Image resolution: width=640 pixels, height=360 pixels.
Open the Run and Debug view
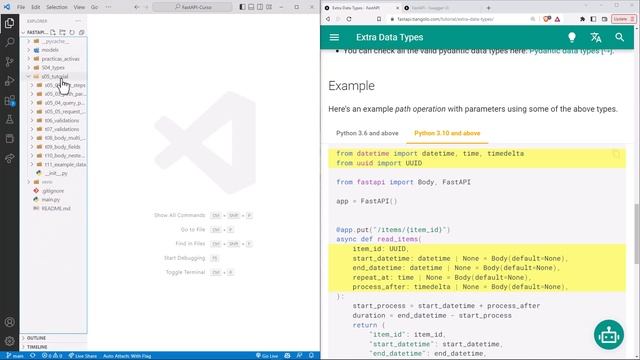(9, 81)
